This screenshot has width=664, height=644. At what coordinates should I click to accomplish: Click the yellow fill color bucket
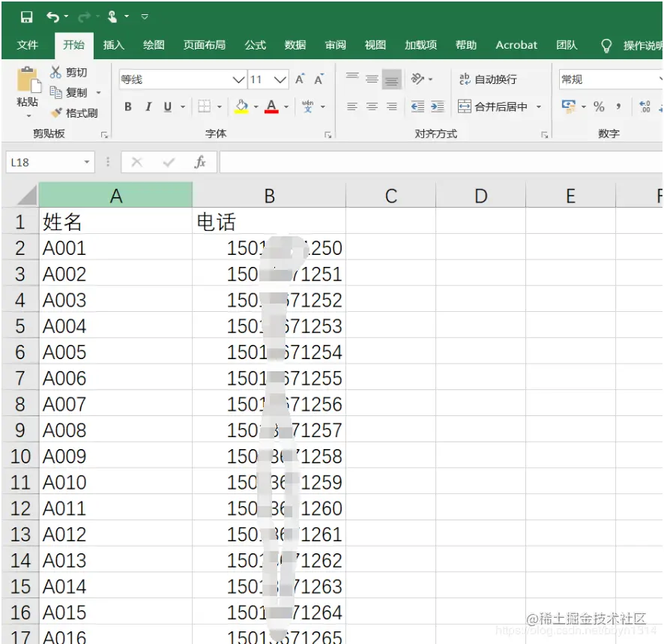pos(241,106)
